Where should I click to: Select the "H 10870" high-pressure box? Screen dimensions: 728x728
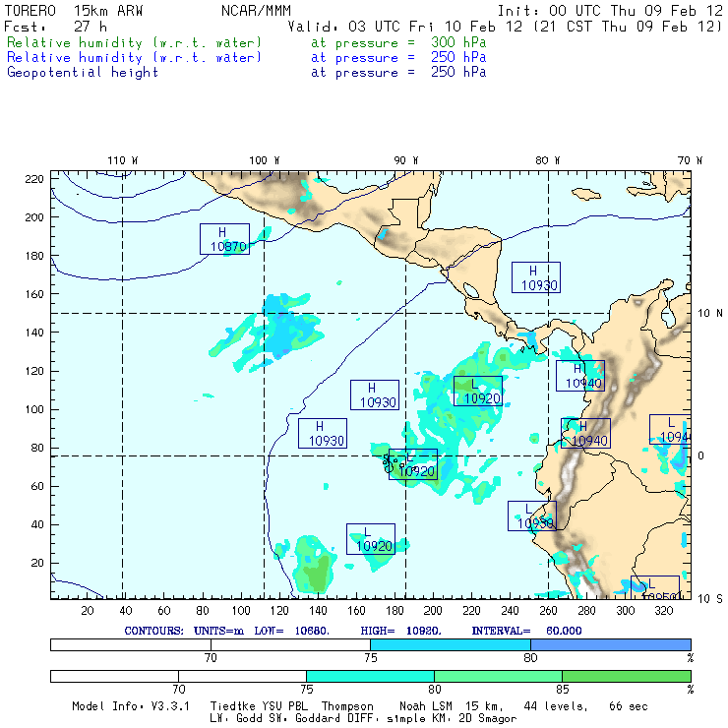(x=224, y=239)
